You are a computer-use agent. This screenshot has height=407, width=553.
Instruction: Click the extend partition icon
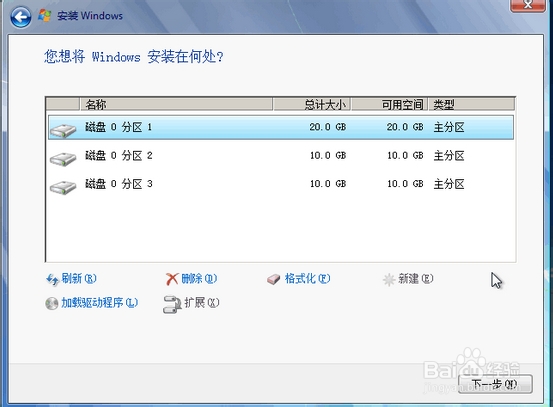pyautogui.click(x=172, y=305)
